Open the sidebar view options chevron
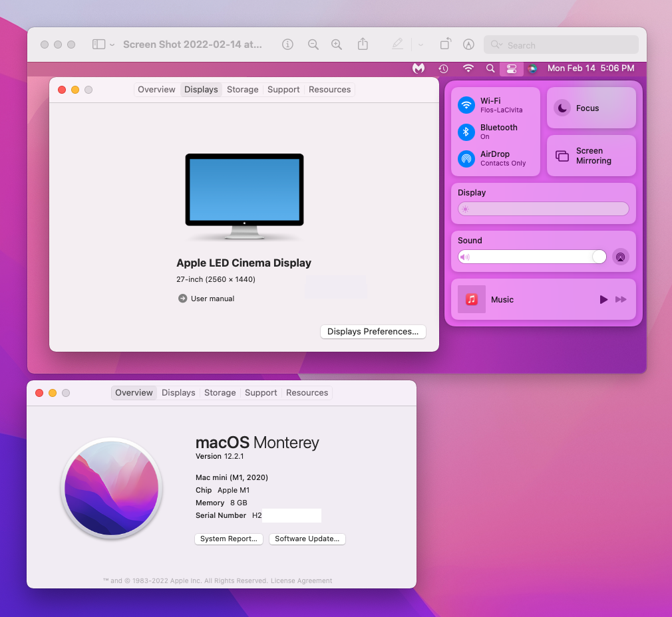 [112, 45]
